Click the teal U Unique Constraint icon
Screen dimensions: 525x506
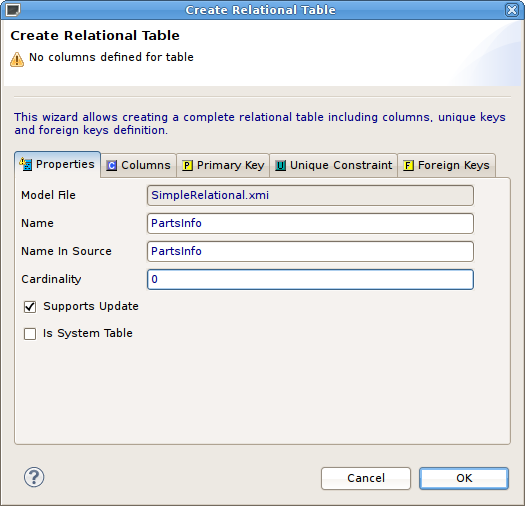click(280, 165)
